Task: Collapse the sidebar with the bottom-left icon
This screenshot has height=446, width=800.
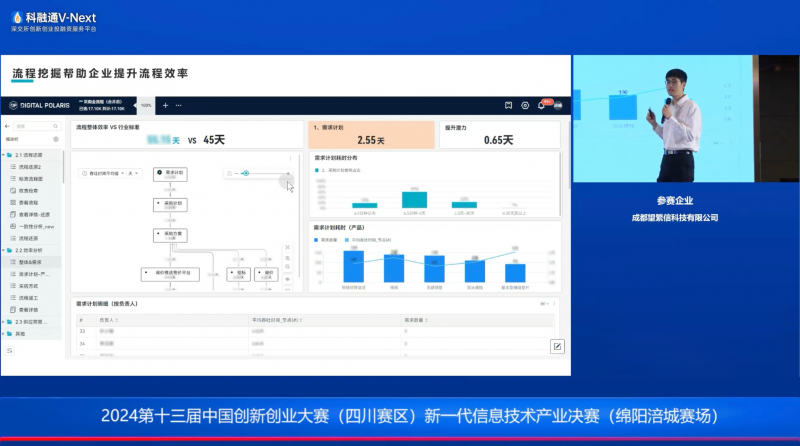Action: click(x=9, y=351)
